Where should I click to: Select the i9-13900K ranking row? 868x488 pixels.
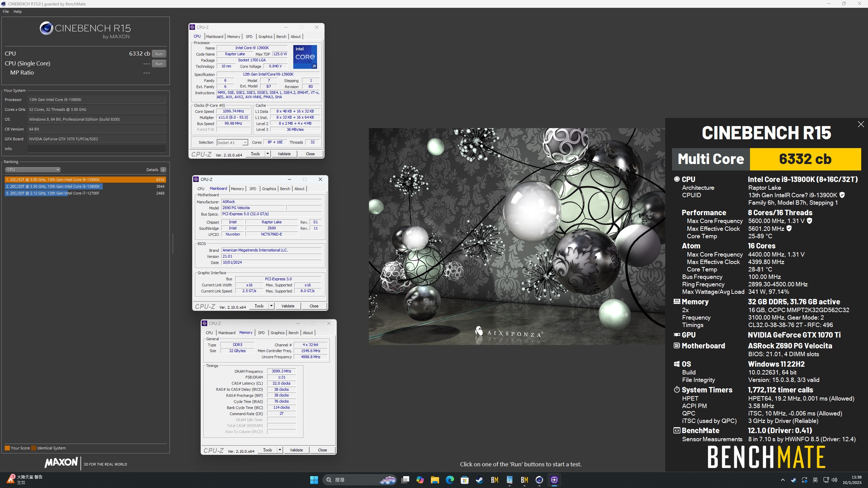coord(85,180)
